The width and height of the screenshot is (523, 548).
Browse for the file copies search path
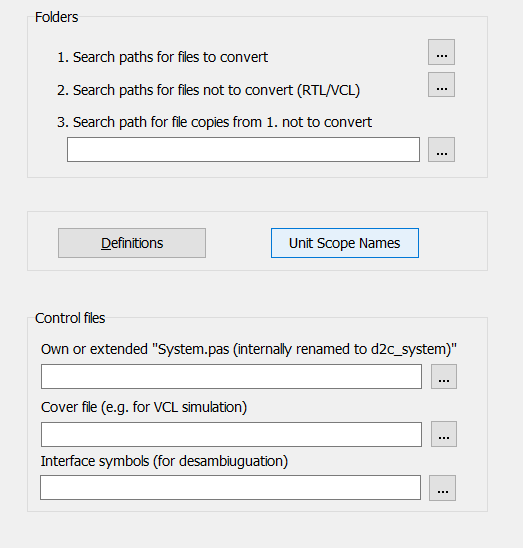click(441, 150)
